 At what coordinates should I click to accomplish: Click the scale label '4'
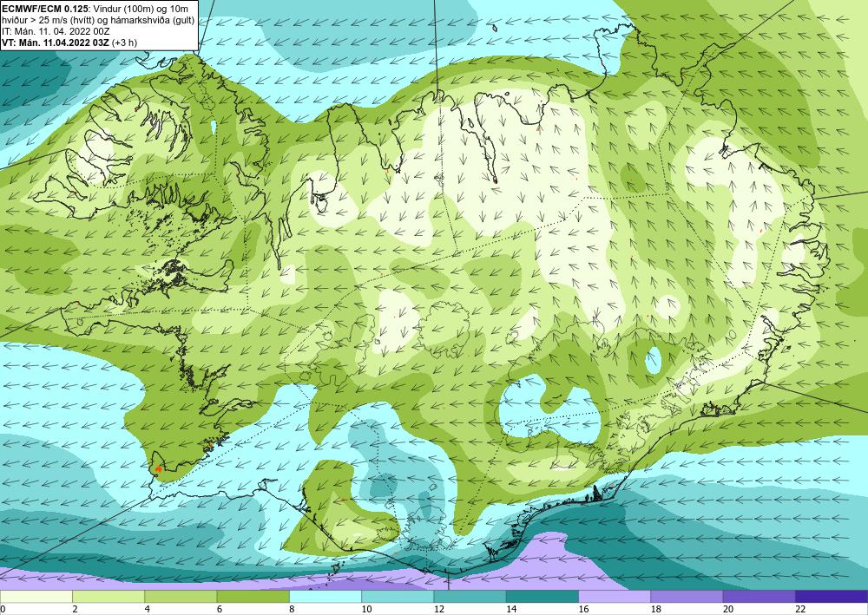coord(148,609)
